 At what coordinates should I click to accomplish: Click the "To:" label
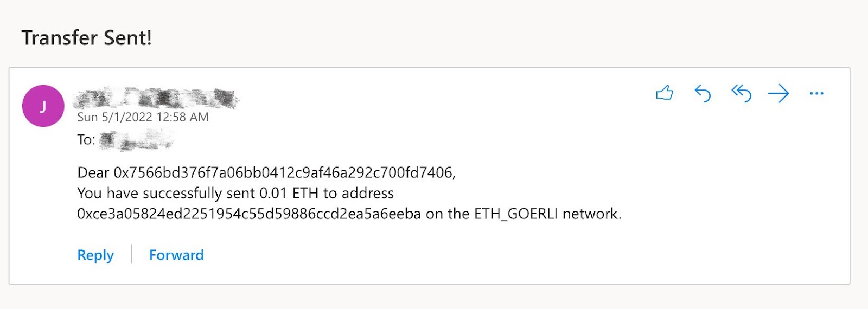[x=86, y=140]
